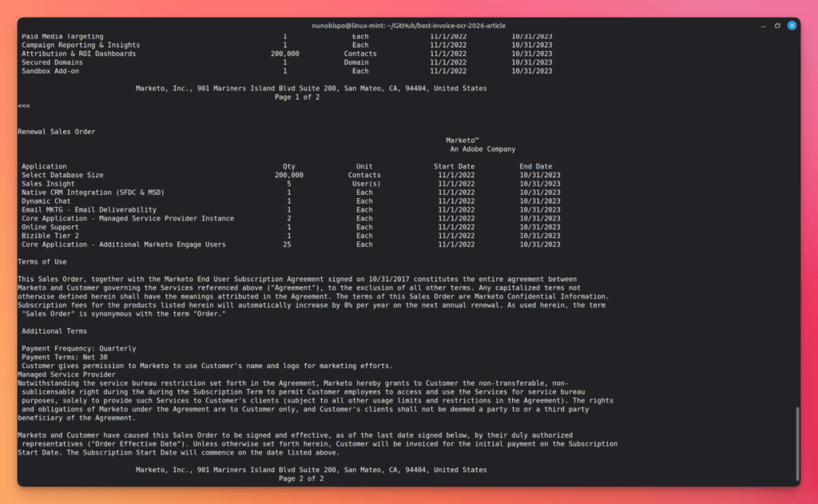Click quantity "5" in the Sales Insight row
Image resolution: width=818 pixels, height=504 pixels.
(x=289, y=184)
